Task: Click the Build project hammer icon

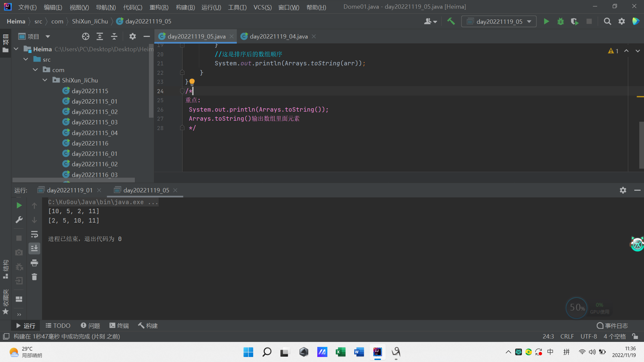Action: 451,21
